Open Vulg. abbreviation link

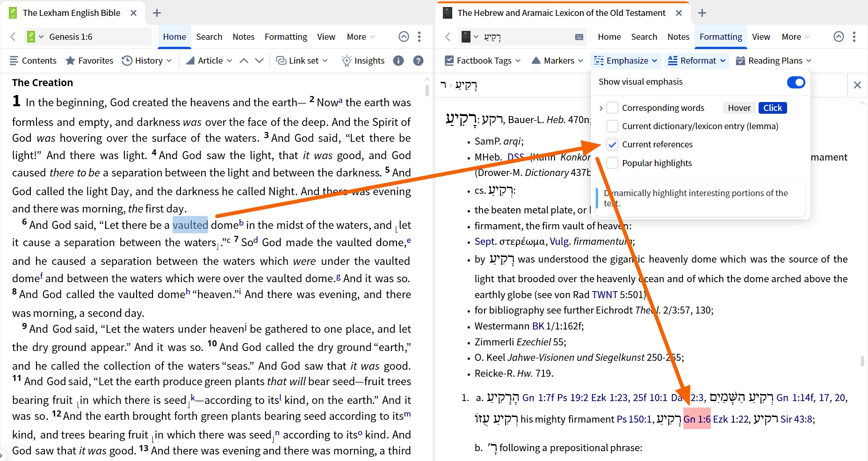pos(560,241)
